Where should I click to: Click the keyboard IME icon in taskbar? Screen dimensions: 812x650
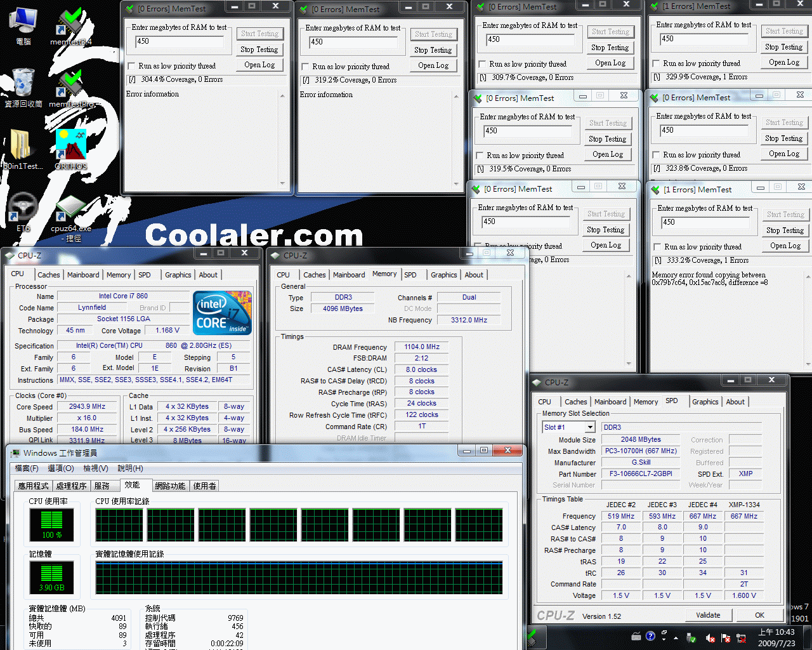click(636, 636)
